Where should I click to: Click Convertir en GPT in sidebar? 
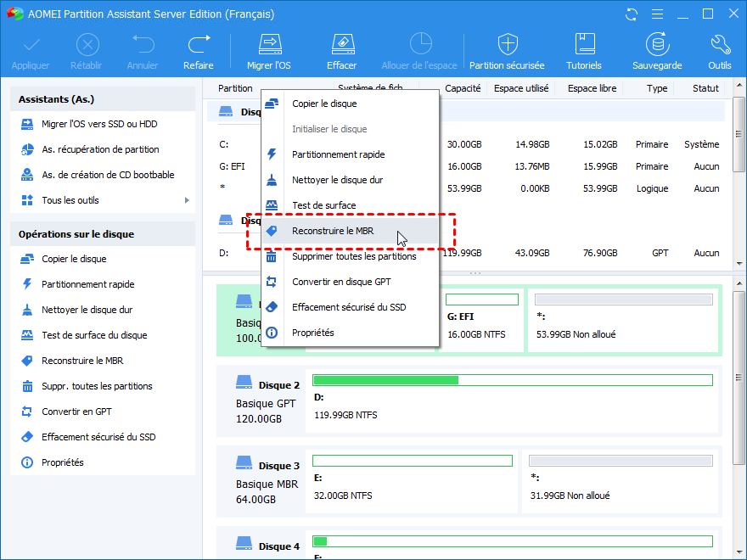pyautogui.click(x=76, y=412)
